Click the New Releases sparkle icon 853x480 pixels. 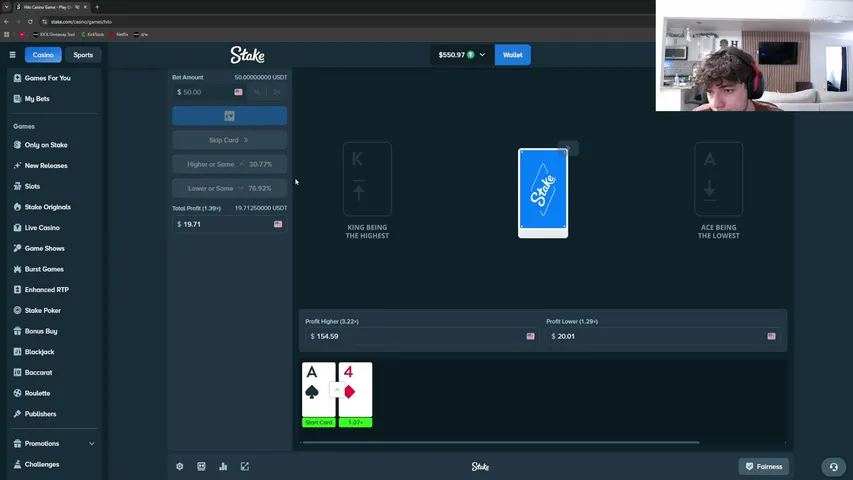tap(17, 165)
